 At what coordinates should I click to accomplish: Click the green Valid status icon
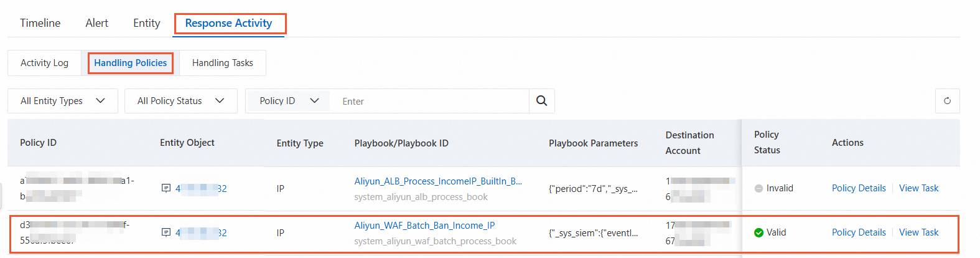(758, 232)
